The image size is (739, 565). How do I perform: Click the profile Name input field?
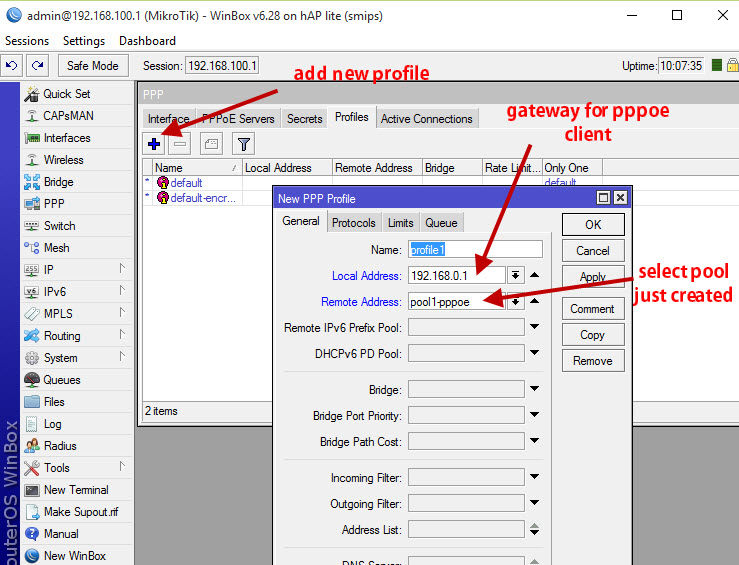pyautogui.click(x=475, y=249)
